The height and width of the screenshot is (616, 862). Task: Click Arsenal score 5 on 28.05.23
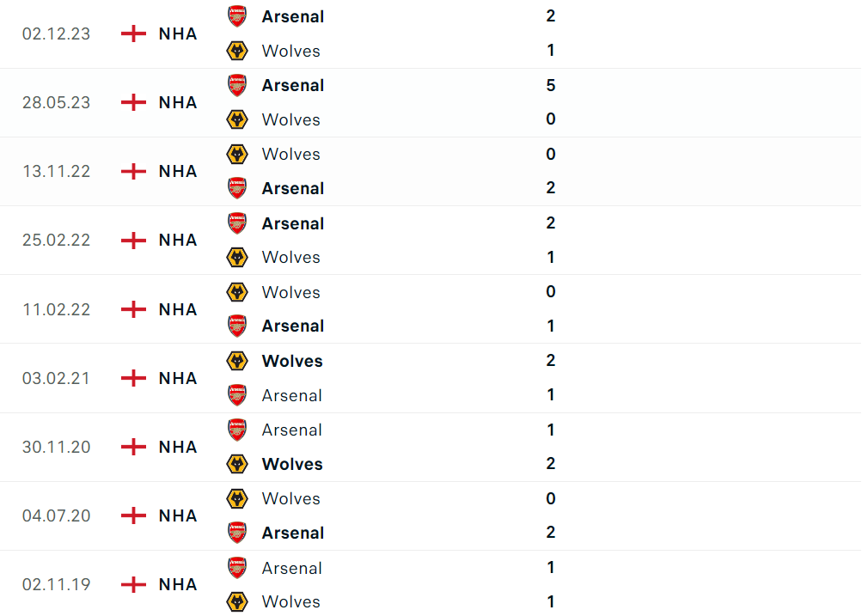click(551, 85)
